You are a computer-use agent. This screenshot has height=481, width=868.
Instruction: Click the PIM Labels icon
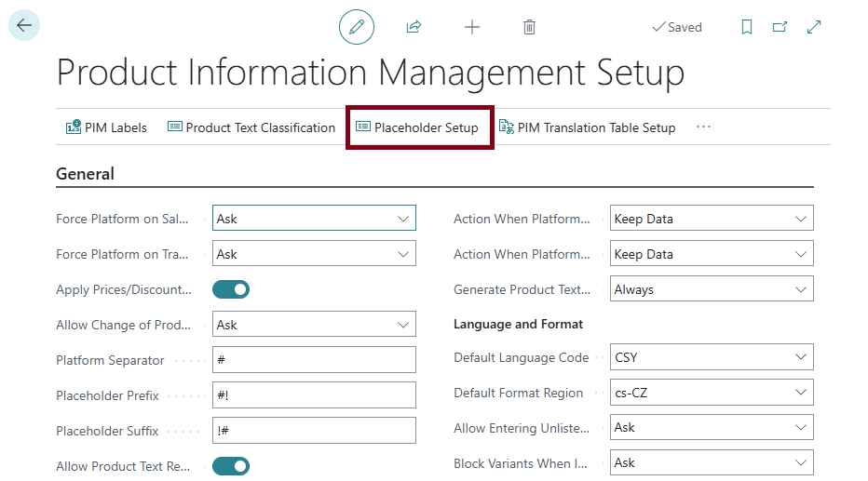pos(74,127)
